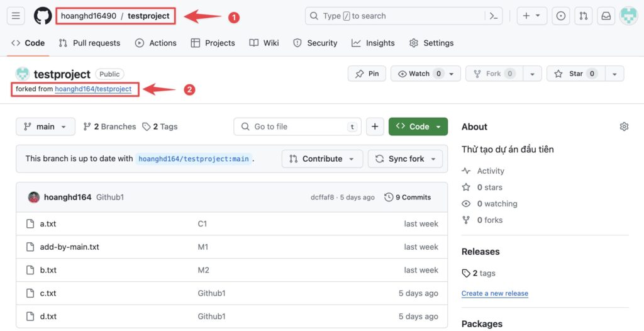Expand the Fork dropdown arrow
The image size is (644, 331).
(x=532, y=74)
